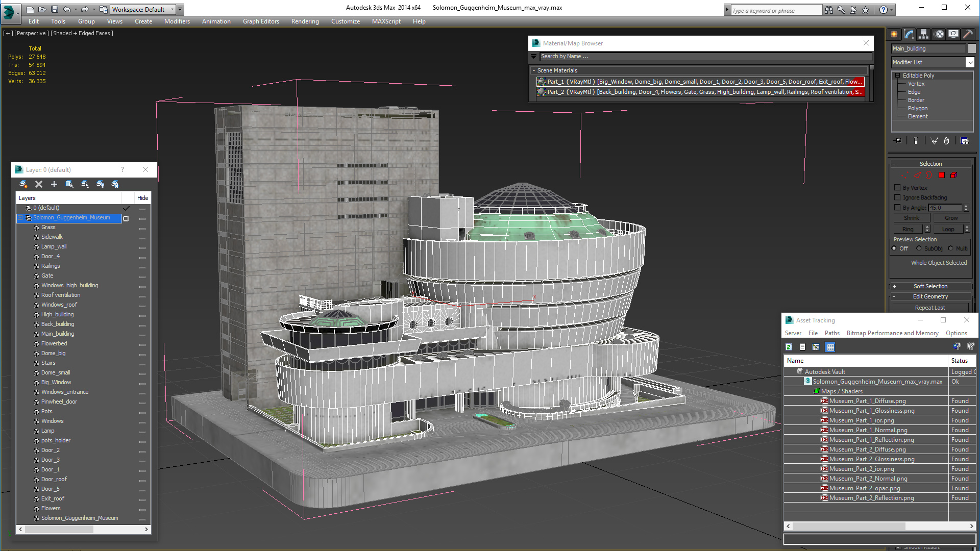The image size is (980, 551).
Task: Click the Save File floppy icon
Action: click(55, 9)
